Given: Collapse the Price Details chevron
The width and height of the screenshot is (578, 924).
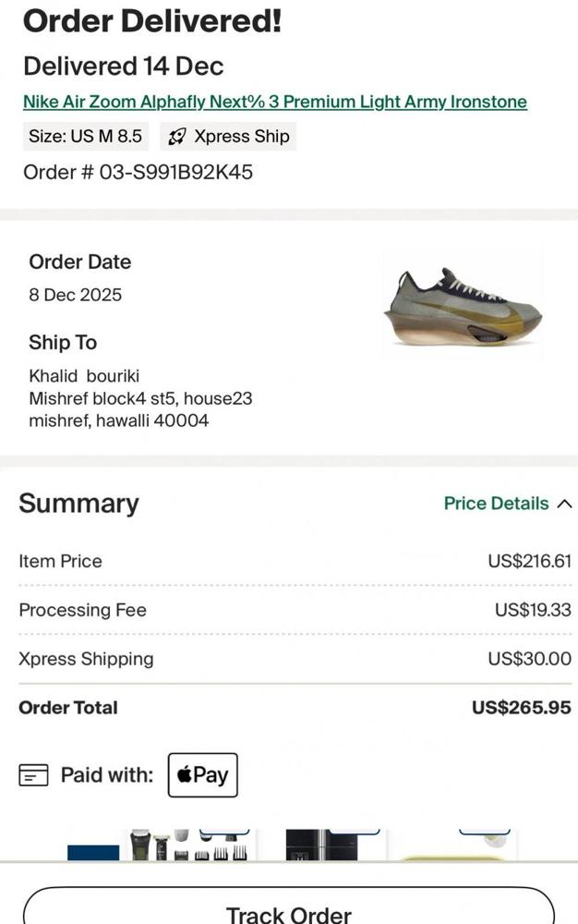Looking at the screenshot, I should point(565,504).
